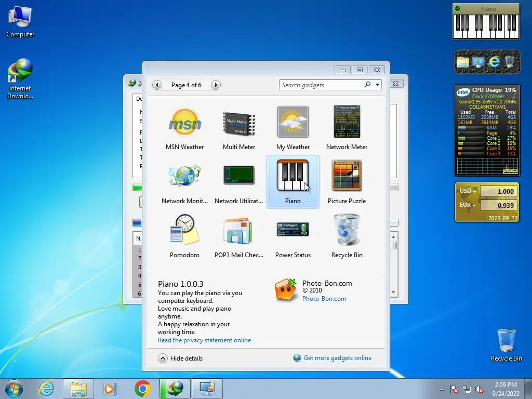Image resolution: width=532 pixels, height=399 pixels.
Task: Click the 1.000 USD amount field
Action: coord(498,191)
